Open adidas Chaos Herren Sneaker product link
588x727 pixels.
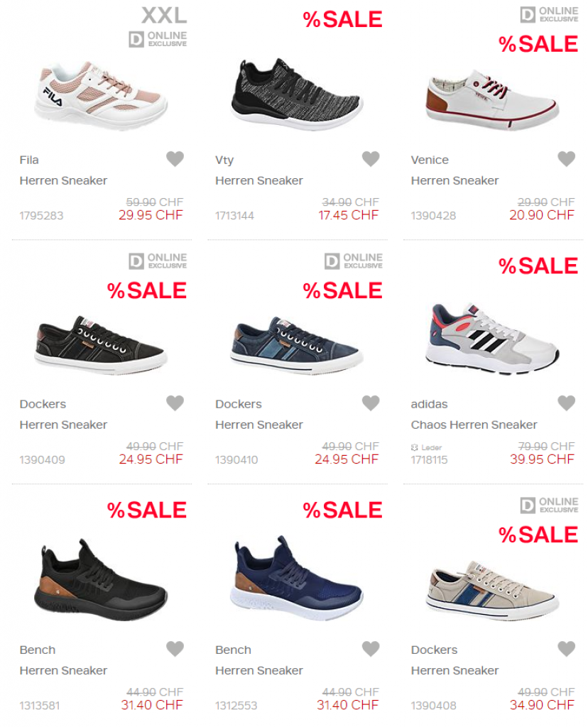[x=474, y=425]
